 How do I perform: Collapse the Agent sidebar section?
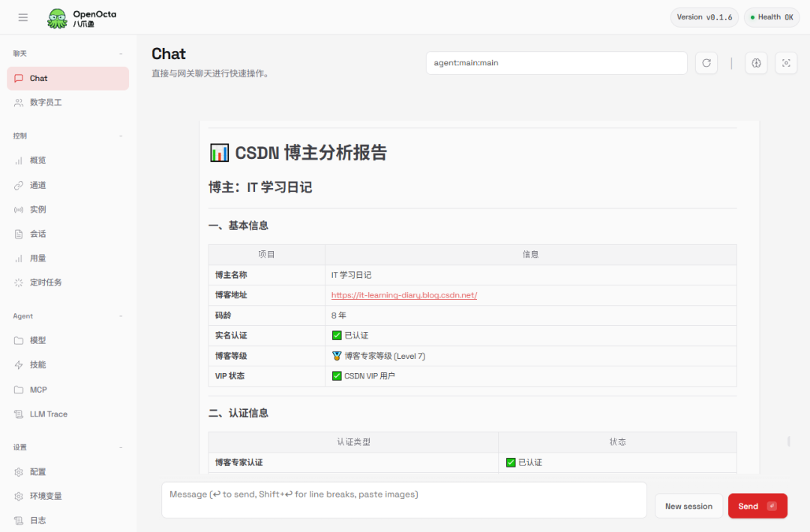point(121,316)
